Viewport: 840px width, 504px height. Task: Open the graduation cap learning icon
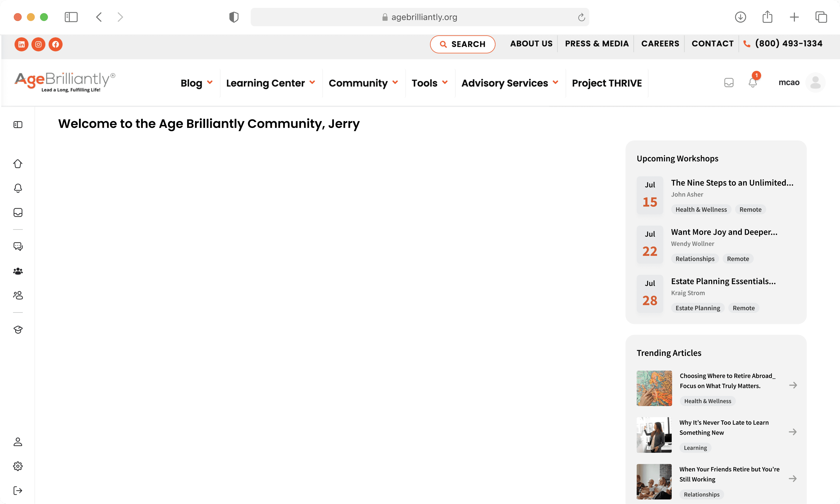tap(18, 330)
